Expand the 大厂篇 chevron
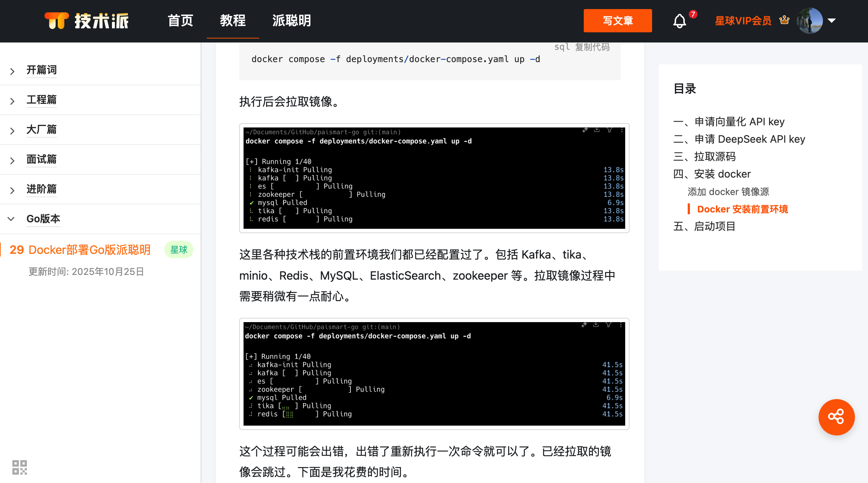This screenshot has height=483, width=868. tap(12, 131)
